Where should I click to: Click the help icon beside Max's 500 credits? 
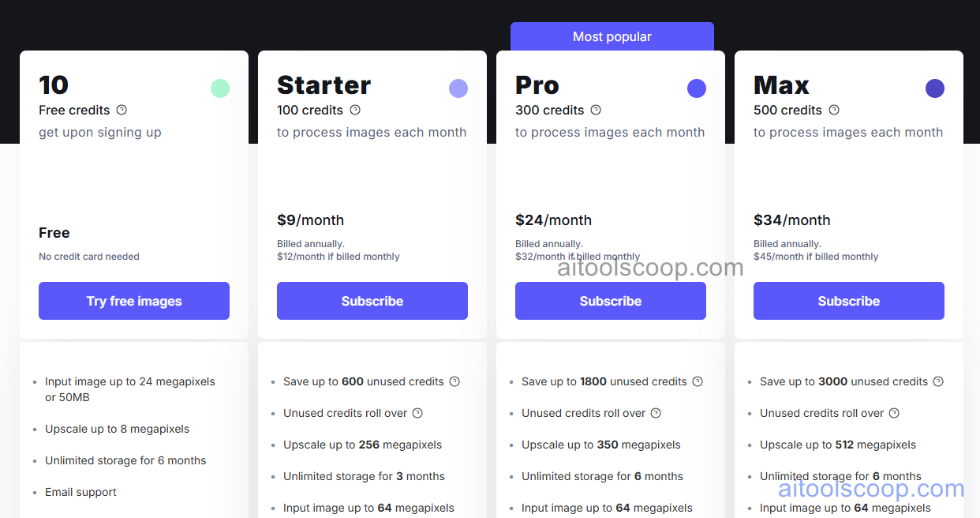pyautogui.click(x=833, y=111)
